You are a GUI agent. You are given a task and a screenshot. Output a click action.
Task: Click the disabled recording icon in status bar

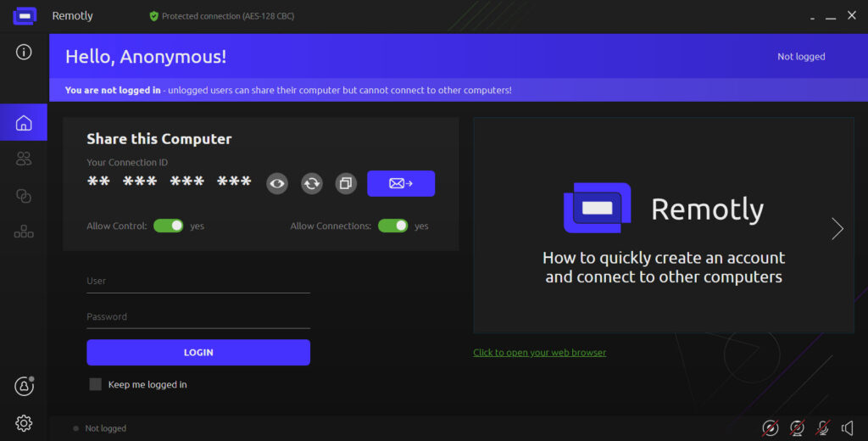click(x=771, y=427)
